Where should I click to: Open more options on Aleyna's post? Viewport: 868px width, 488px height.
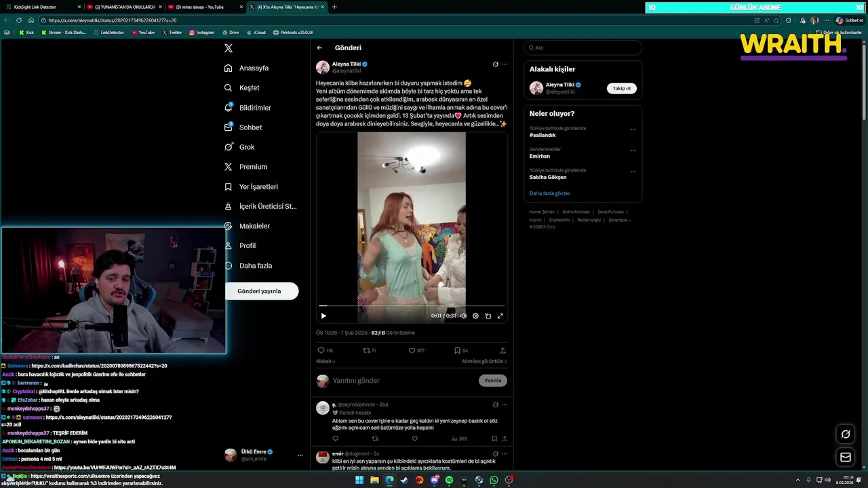[x=505, y=64]
